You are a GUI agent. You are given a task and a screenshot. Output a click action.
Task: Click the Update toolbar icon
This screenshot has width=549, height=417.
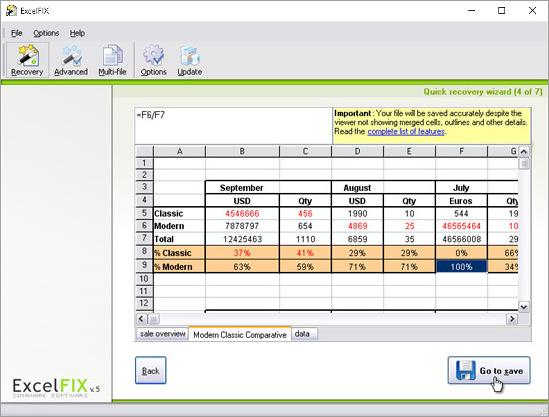[189, 60]
